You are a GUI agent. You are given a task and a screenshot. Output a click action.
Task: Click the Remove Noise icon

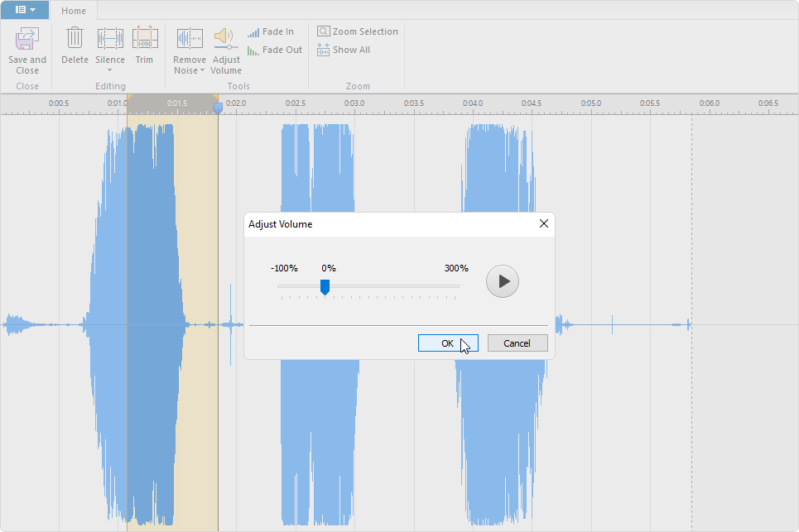(190, 38)
